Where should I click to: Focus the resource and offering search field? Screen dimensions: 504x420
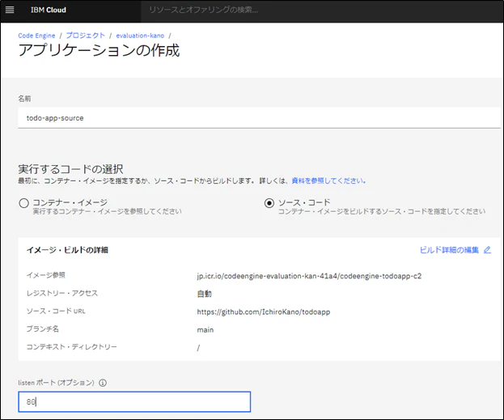tap(321, 11)
